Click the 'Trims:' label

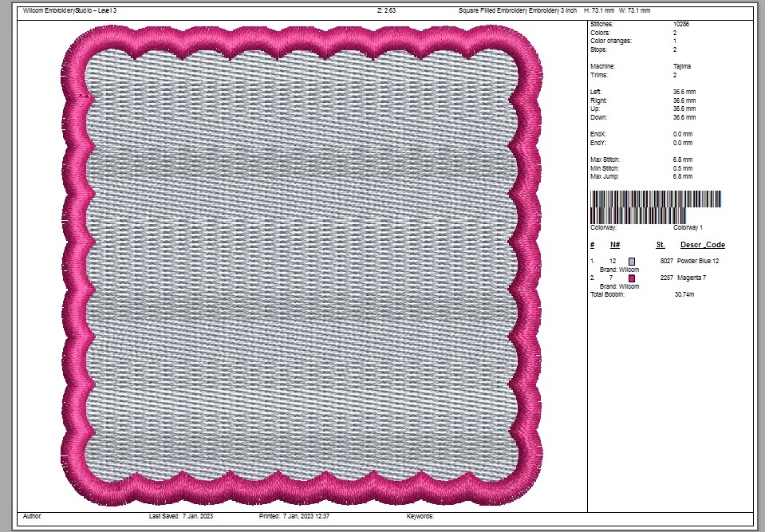599,75
